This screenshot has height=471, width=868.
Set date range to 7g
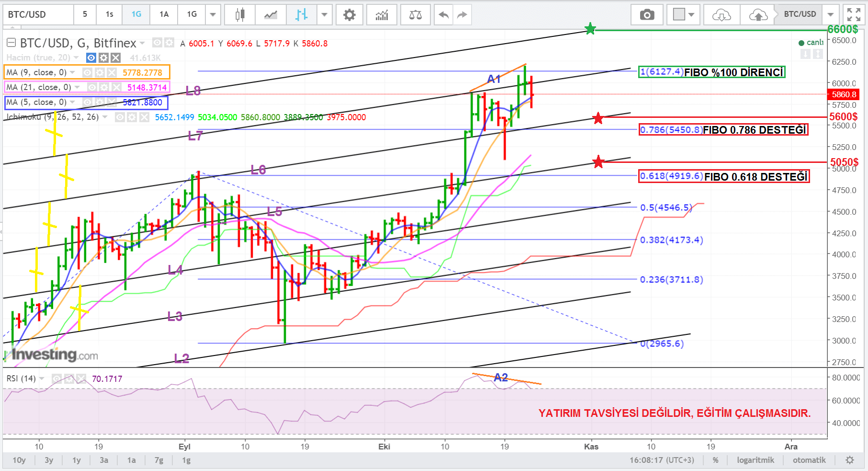coord(159,460)
